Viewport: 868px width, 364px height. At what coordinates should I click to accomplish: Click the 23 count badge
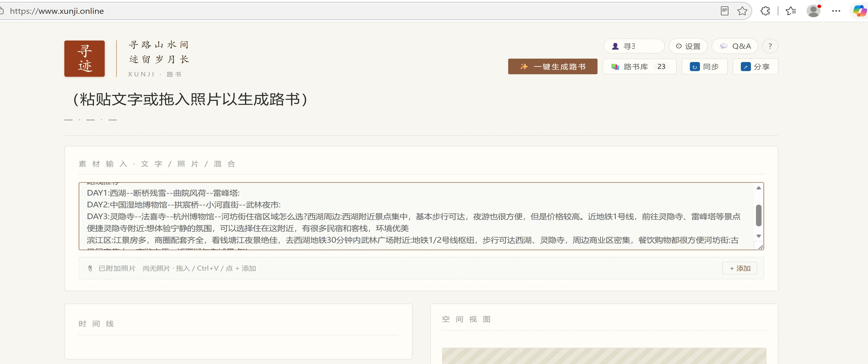(661, 66)
